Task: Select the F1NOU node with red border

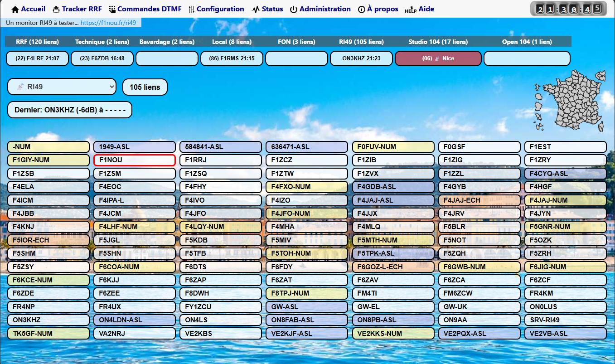Action: [134, 160]
